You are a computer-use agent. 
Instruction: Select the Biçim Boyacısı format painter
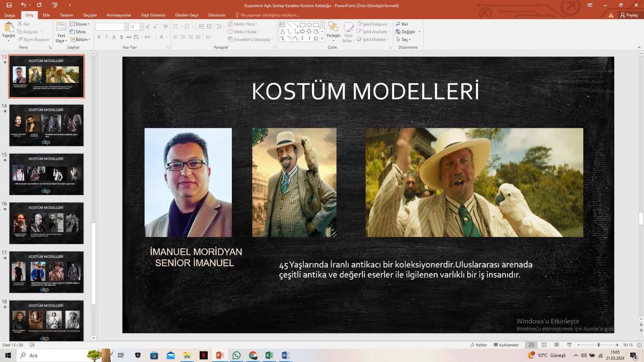point(33,39)
